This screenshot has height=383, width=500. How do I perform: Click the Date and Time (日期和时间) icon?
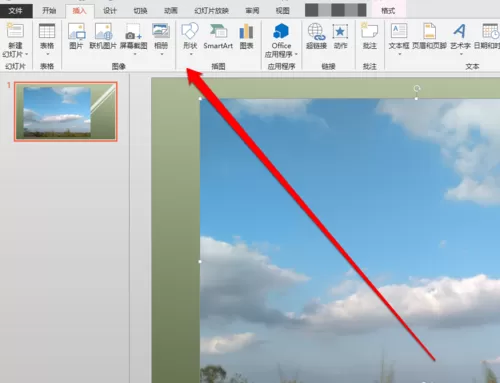tap(491, 31)
